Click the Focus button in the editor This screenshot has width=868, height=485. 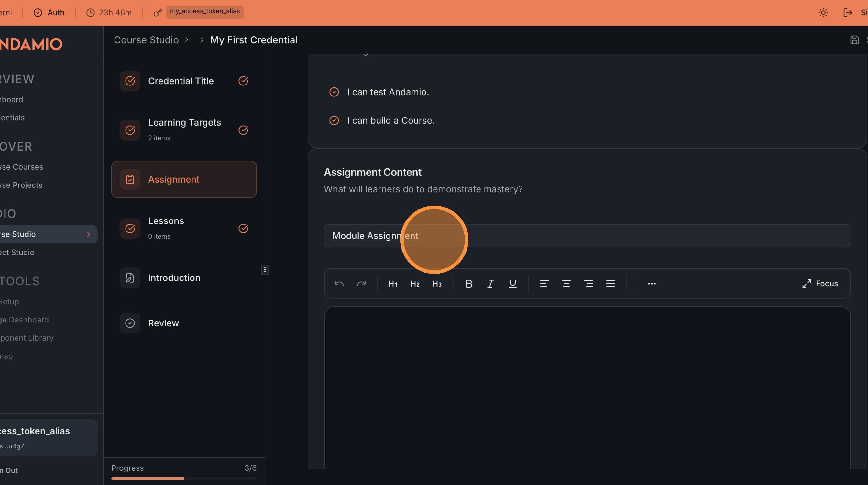click(x=820, y=283)
